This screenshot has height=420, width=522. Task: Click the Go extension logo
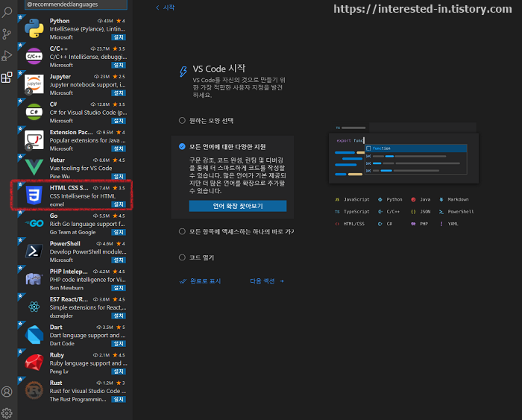34,223
